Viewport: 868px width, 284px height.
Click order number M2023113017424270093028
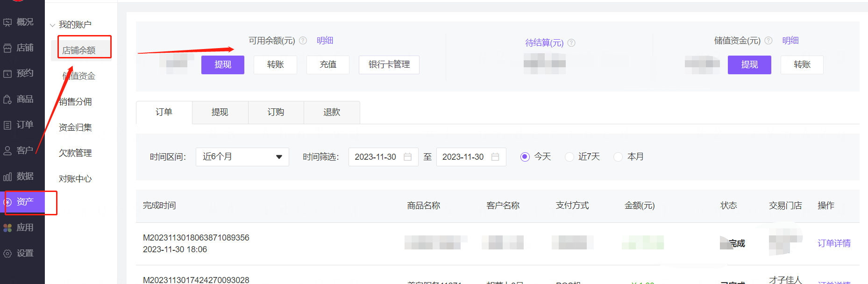(196, 280)
